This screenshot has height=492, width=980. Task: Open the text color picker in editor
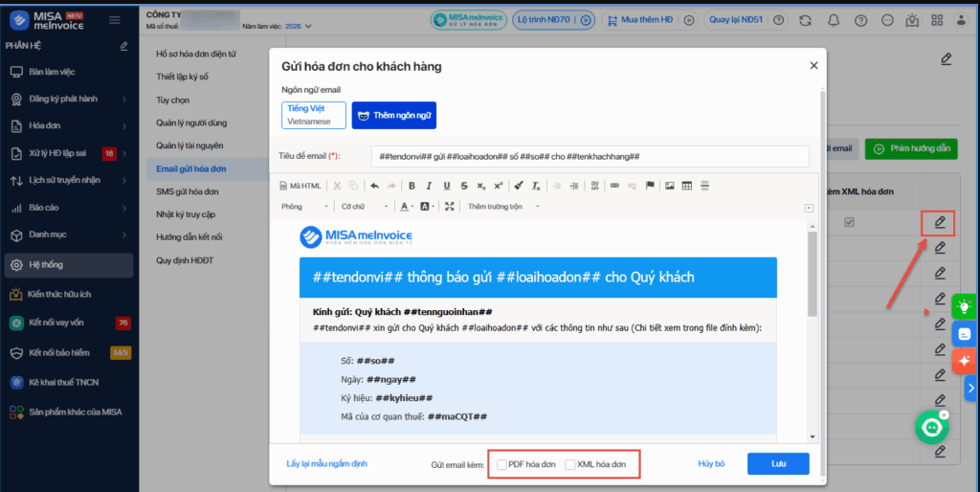coord(407,206)
